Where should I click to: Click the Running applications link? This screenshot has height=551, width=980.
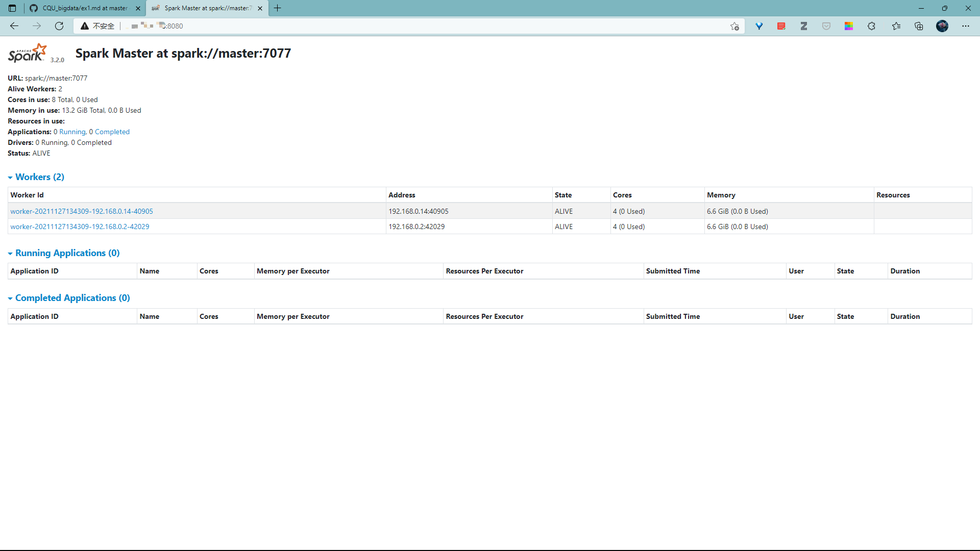pos(72,132)
